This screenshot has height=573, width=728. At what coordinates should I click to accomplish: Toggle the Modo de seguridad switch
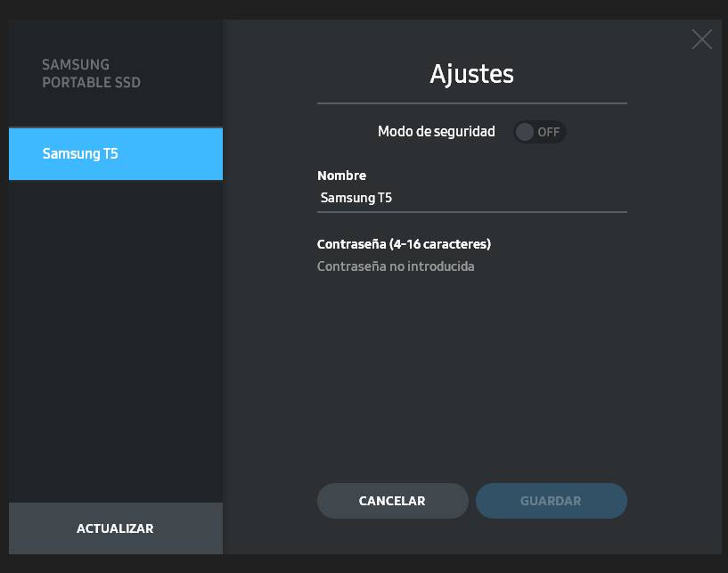(539, 132)
